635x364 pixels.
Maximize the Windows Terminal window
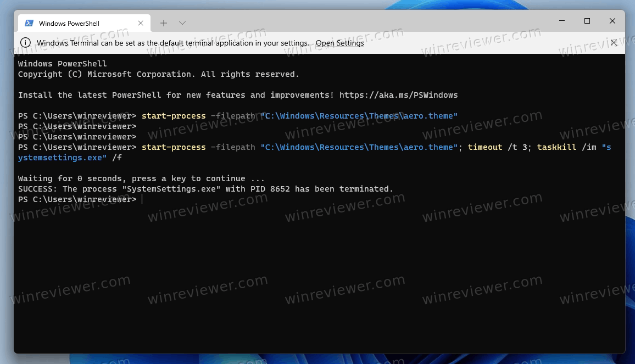pyautogui.click(x=587, y=21)
